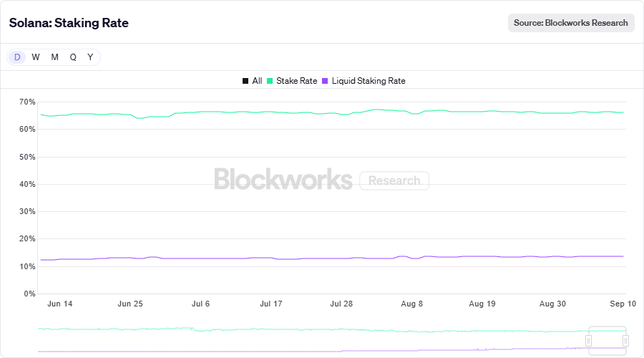Click the range navigator selected window

(607, 340)
